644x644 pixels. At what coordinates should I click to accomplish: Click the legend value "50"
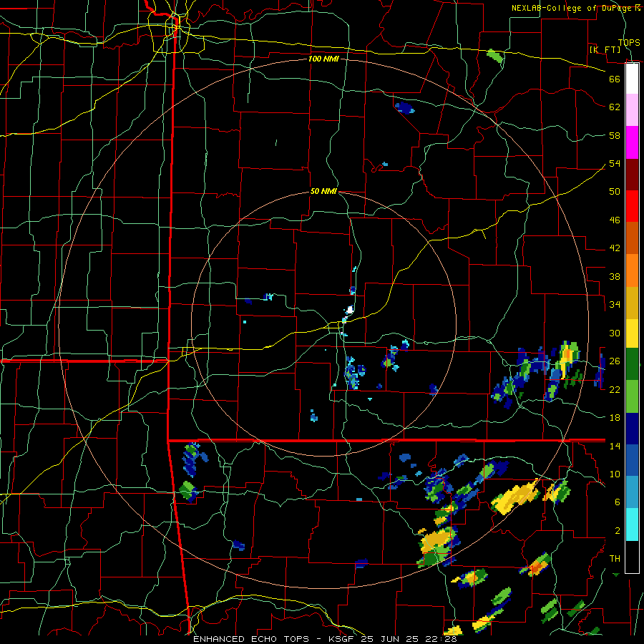click(615, 191)
